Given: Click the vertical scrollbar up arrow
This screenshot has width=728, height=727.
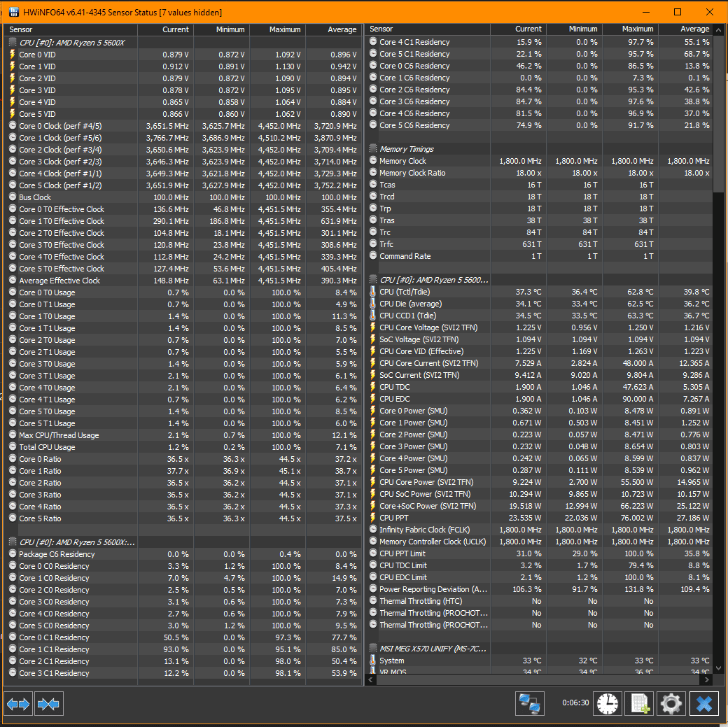Looking at the screenshot, I should (x=719, y=30).
